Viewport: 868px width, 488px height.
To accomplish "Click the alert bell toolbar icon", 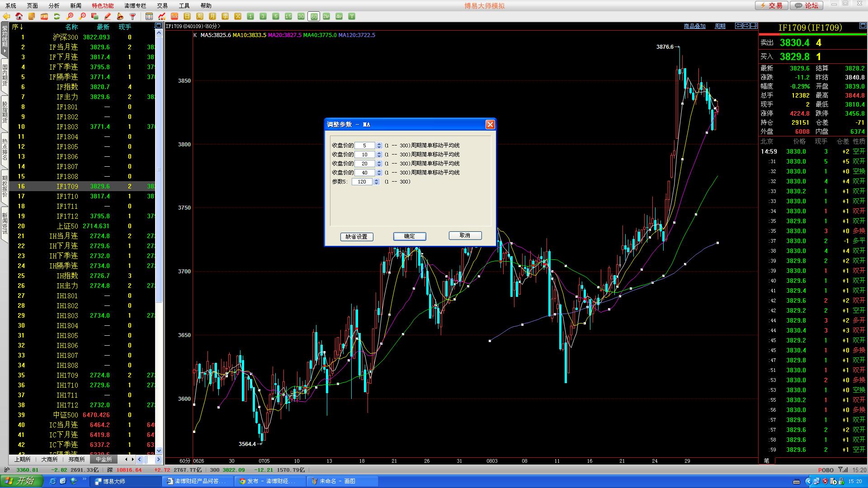I will [x=120, y=16].
